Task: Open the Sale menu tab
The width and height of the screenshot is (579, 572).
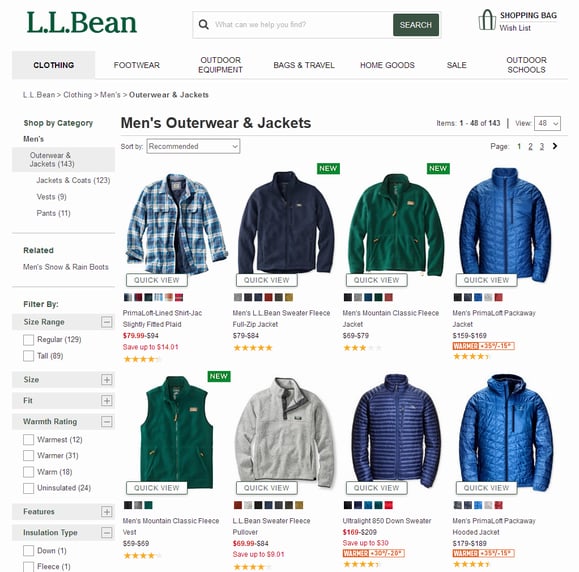Action: [456, 65]
